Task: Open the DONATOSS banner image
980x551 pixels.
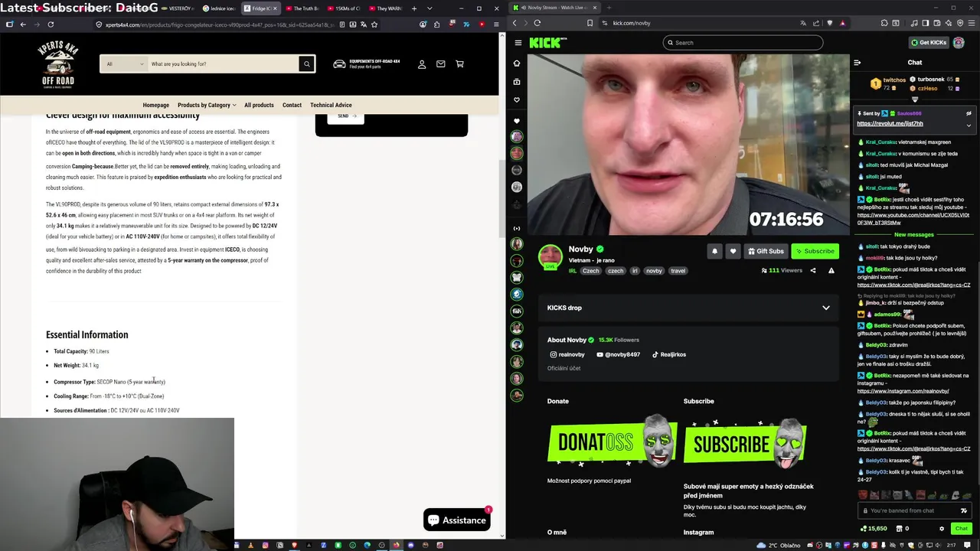Action: tap(612, 442)
